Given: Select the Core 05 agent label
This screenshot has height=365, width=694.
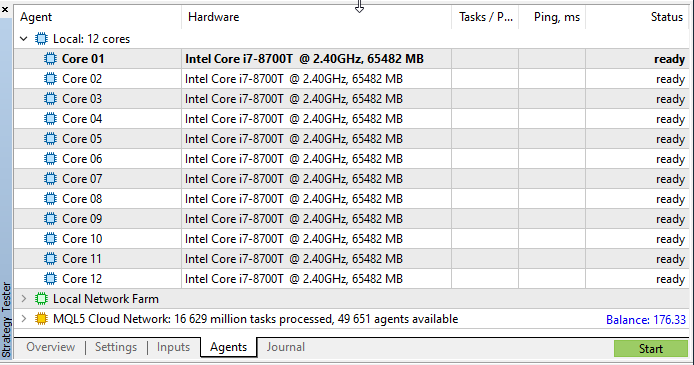Looking at the screenshot, I should tap(82, 139).
